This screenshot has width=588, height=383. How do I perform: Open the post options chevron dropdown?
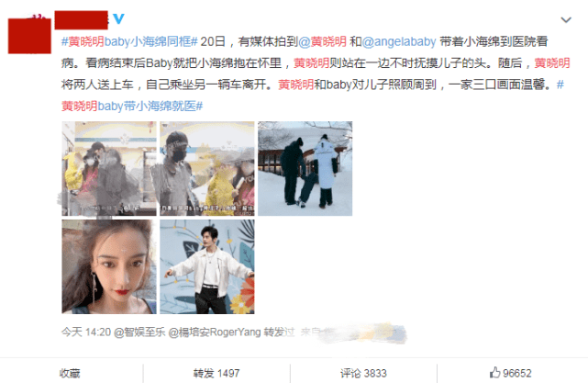(x=565, y=20)
